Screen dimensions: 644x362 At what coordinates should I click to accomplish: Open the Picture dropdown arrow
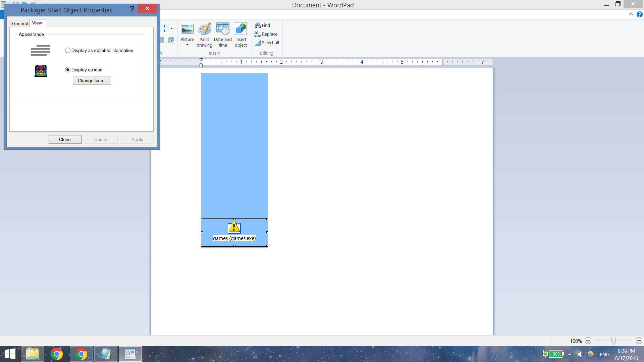point(187,45)
